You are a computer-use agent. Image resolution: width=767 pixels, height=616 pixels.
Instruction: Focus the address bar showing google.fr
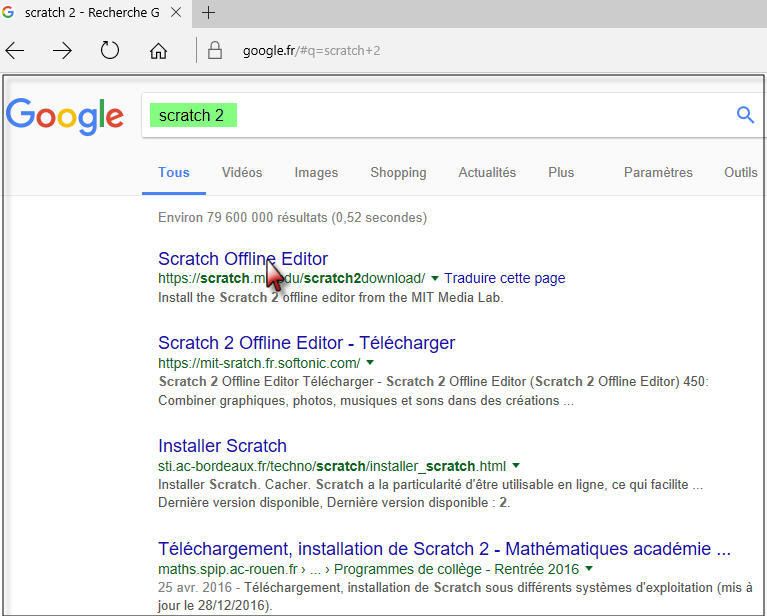[311, 50]
